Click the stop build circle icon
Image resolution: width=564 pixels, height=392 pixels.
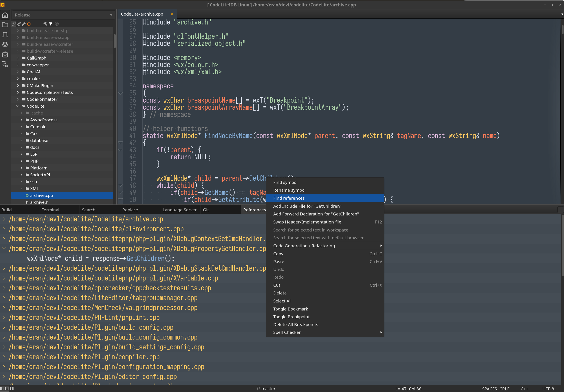(x=57, y=24)
